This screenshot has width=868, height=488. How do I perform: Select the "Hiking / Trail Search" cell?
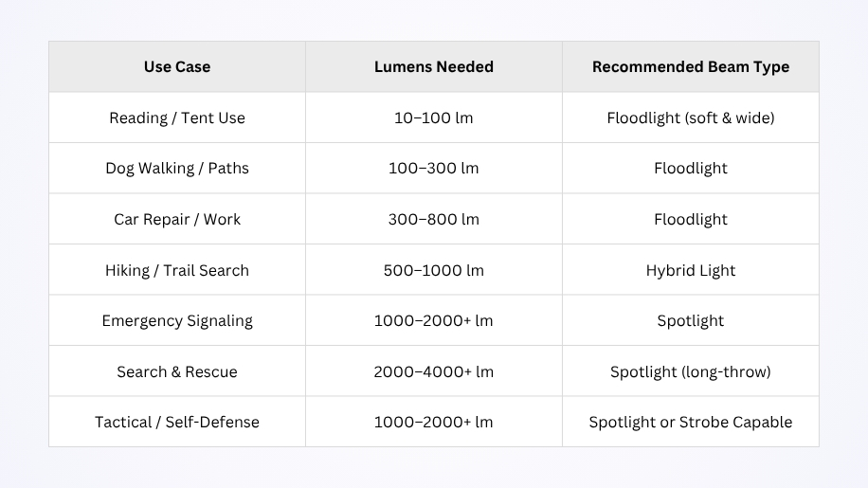click(177, 270)
